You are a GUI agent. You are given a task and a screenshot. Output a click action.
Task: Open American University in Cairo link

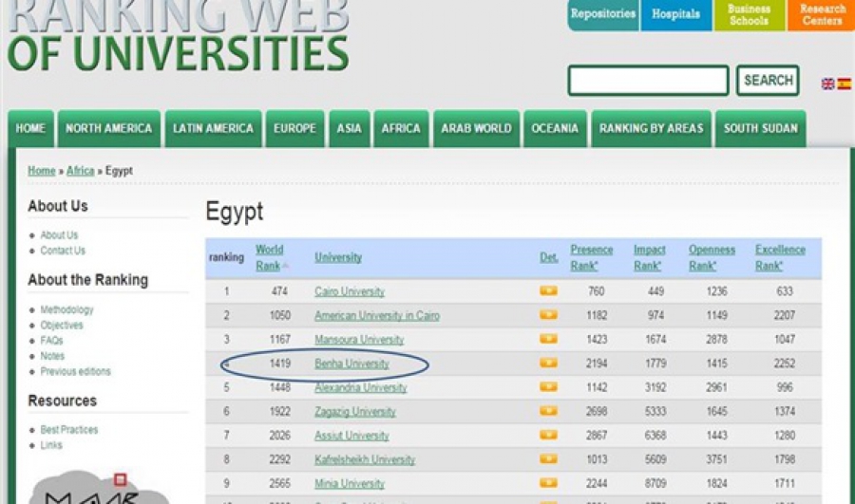pos(377,315)
